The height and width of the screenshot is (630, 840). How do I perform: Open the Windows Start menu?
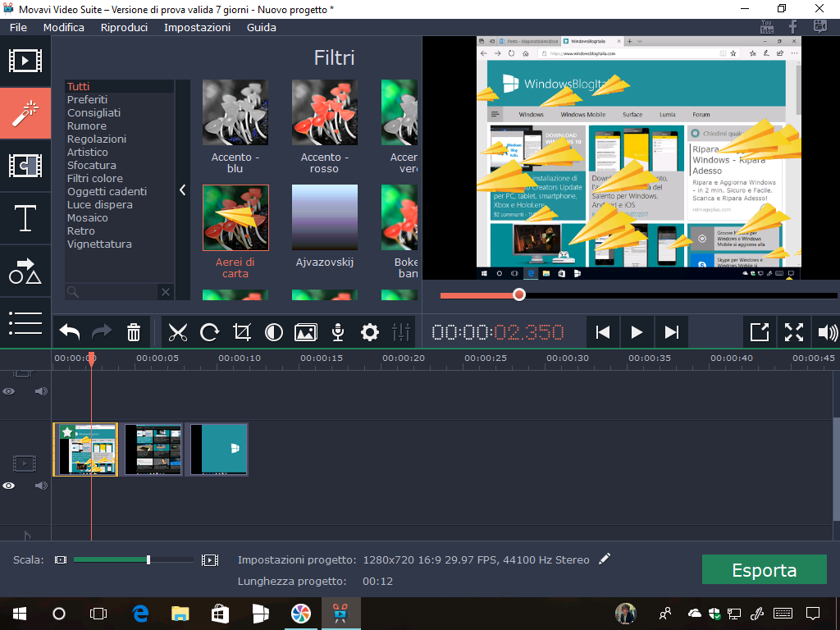(x=20, y=614)
